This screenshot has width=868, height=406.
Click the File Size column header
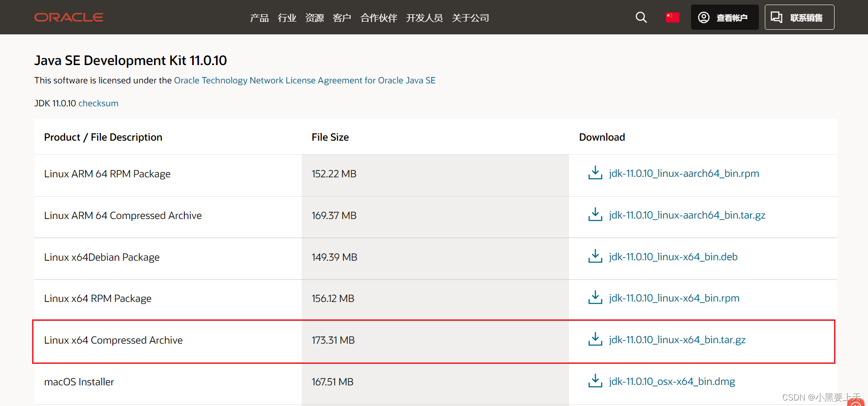330,137
